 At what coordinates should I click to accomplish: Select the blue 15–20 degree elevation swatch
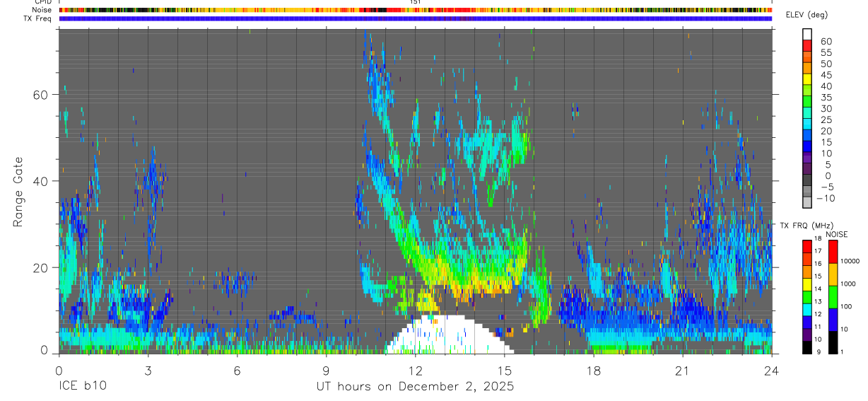tap(807, 136)
